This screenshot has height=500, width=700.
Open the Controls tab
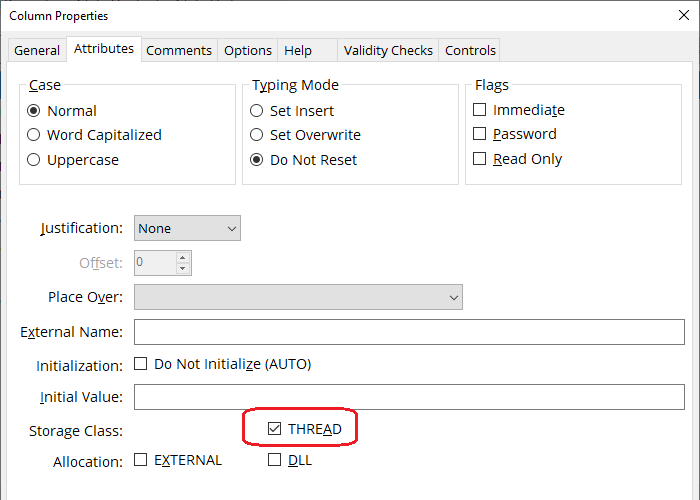tap(470, 50)
